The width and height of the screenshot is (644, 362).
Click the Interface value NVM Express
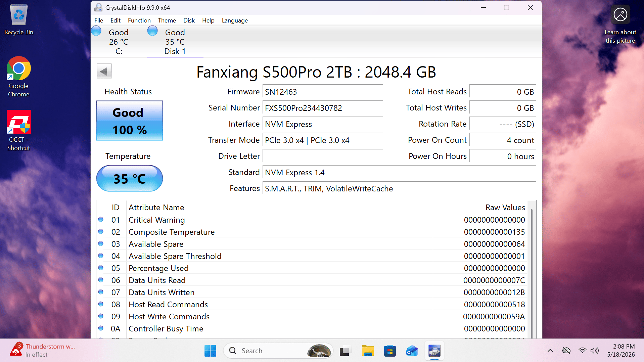click(x=323, y=124)
